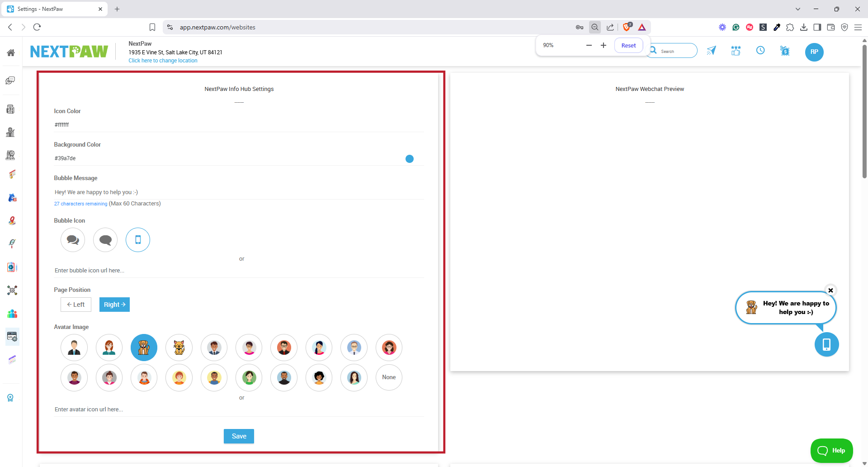Choose the businessman in suit avatar
This screenshot has height=467, width=868.
[x=74, y=348]
